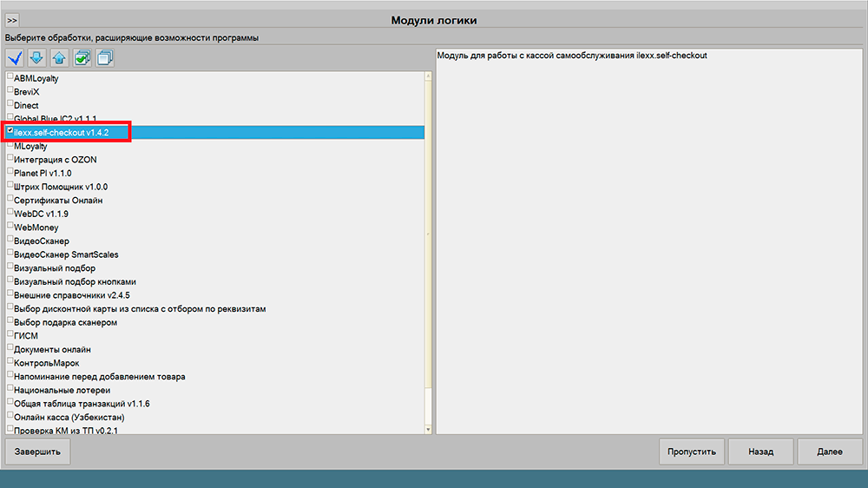This screenshot has height=488, width=868.
Task: Tick the ABMLoyalty checkbox
Action: pos(10,76)
